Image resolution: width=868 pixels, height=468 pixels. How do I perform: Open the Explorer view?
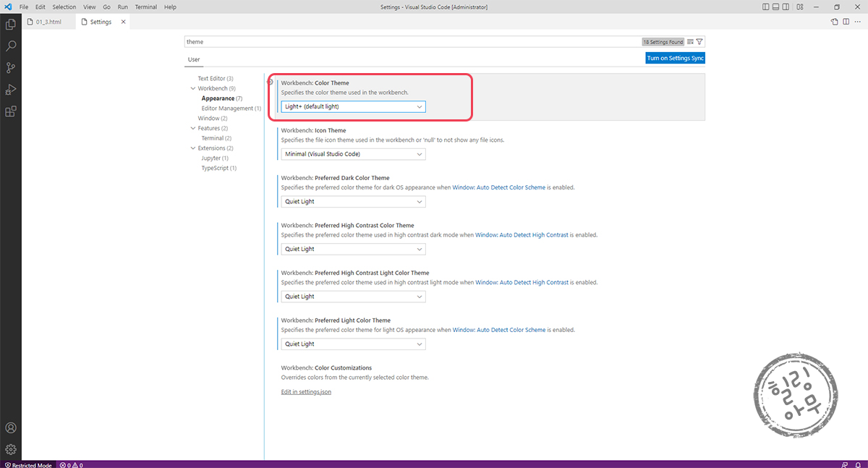pos(11,24)
